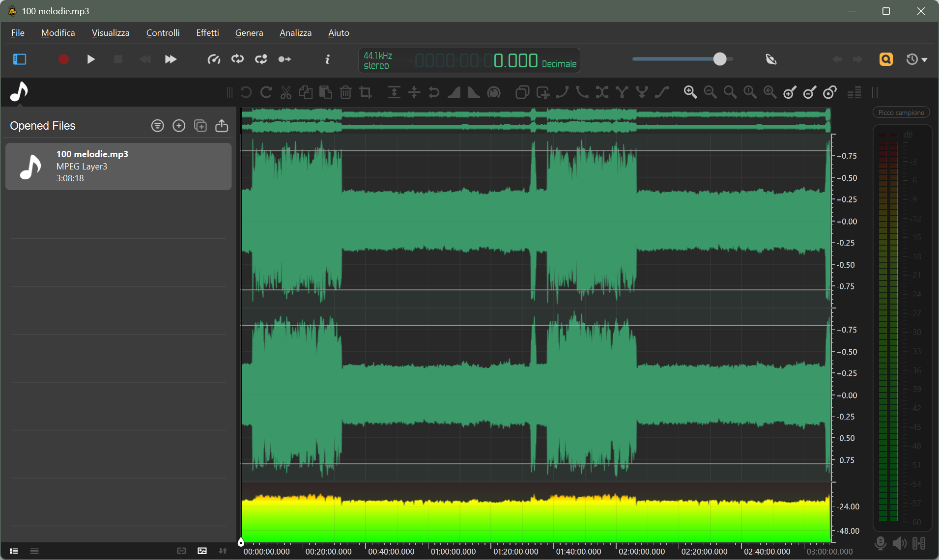The image size is (939, 560).
Task: Open the playback speed gauge control
Action: (214, 59)
